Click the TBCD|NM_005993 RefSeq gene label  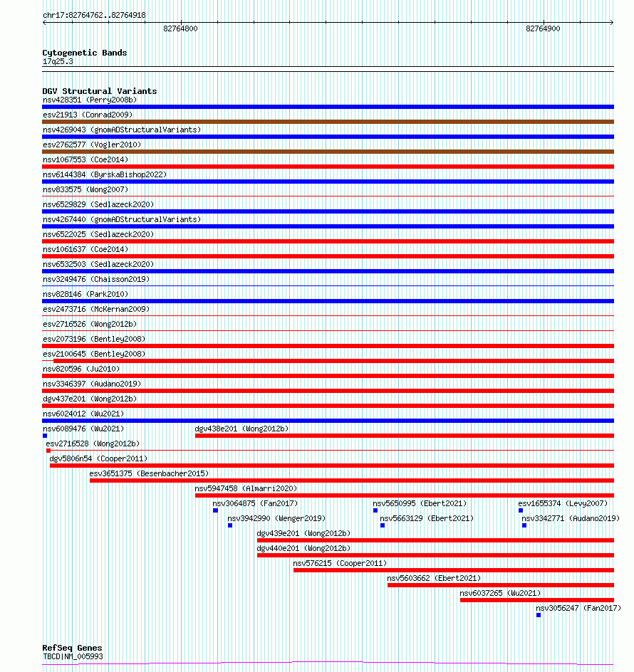click(x=73, y=656)
